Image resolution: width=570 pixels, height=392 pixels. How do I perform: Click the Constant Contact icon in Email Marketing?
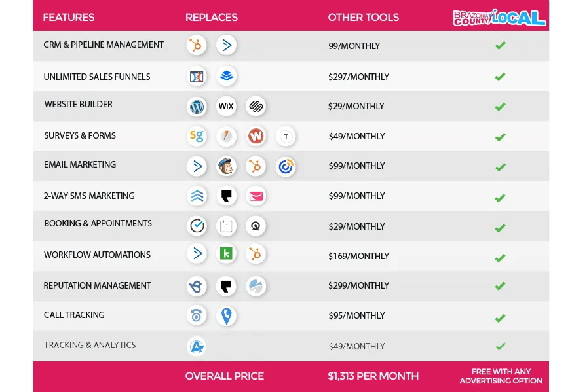(286, 167)
